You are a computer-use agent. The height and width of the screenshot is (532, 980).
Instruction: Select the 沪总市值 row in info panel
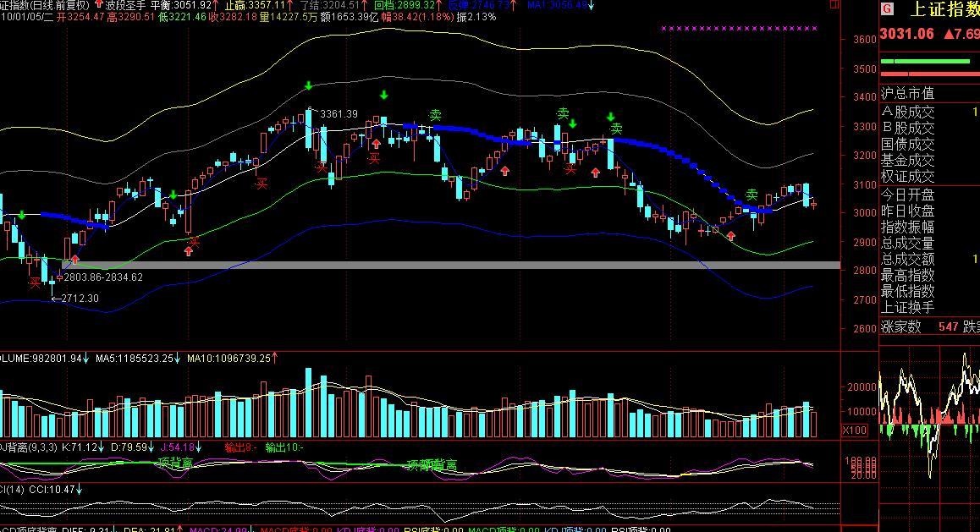click(x=908, y=93)
